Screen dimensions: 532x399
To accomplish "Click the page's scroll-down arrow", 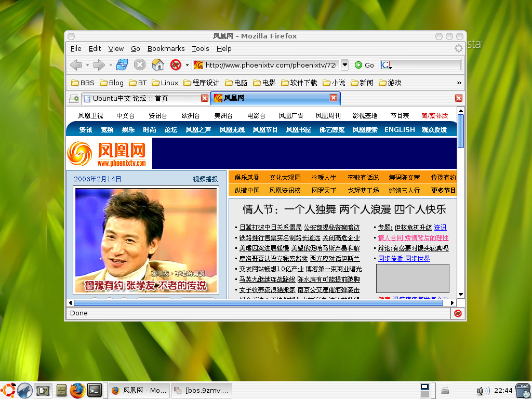I will click(460, 294).
